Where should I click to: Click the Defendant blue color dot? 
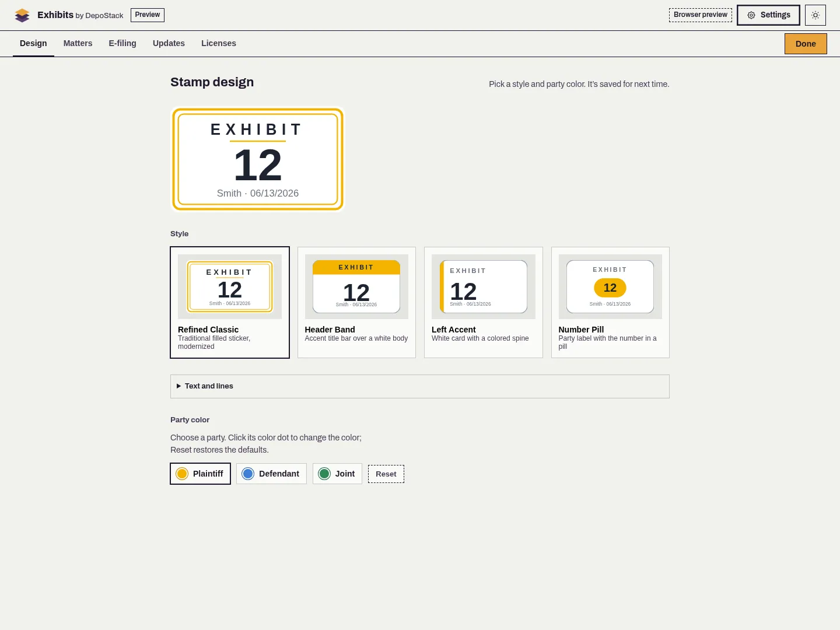tap(248, 474)
